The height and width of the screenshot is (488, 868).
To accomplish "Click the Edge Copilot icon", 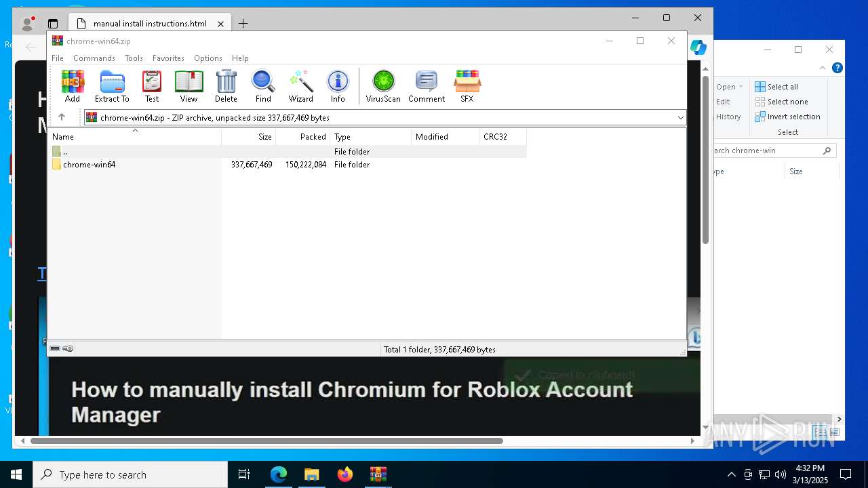I will (x=698, y=47).
